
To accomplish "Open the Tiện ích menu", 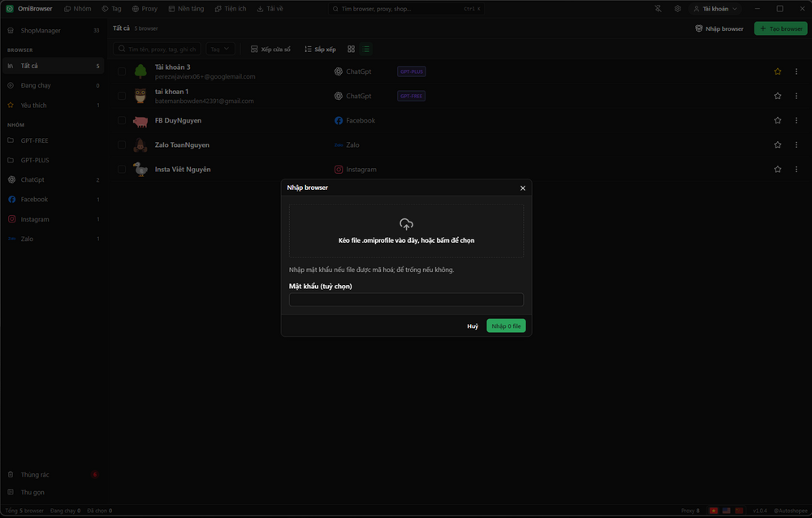I will pos(231,9).
